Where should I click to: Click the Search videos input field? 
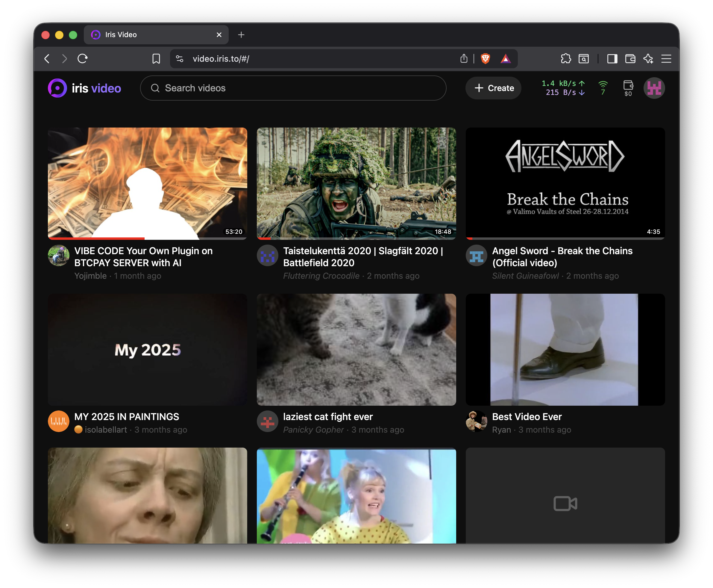point(293,88)
